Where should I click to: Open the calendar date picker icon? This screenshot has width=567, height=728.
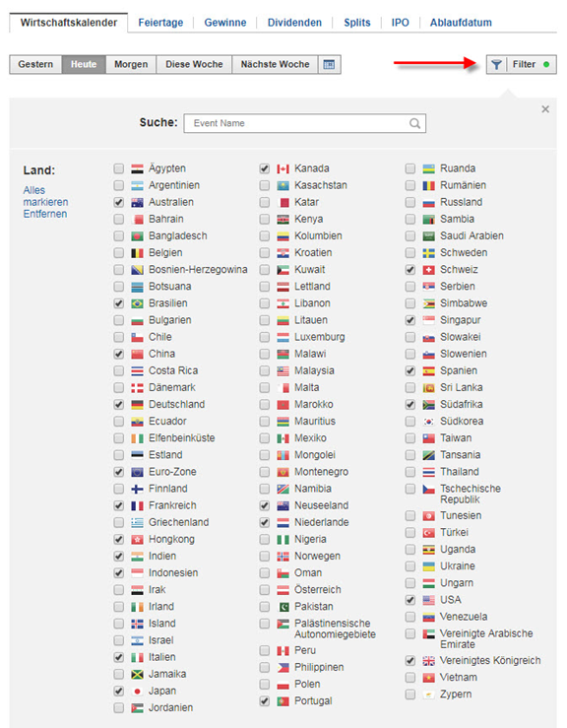(329, 65)
